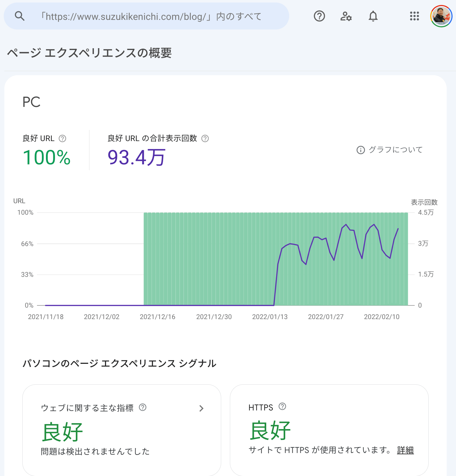Click the 2021/11/18 date label
Image resolution: width=456 pixels, height=476 pixels.
click(46, 317)
